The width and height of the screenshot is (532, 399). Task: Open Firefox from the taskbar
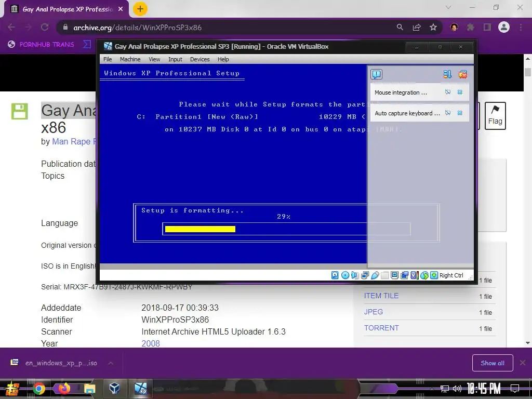click(x=64, y=389)
